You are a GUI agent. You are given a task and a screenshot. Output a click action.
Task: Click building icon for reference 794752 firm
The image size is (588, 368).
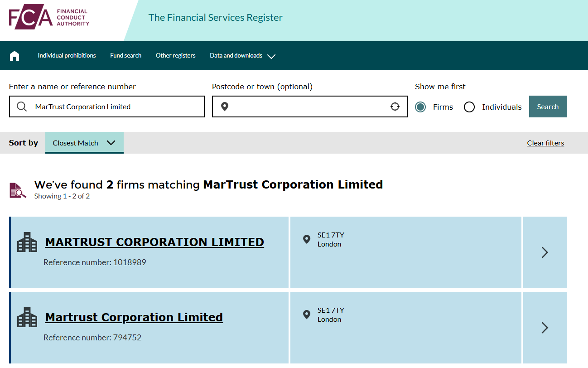click(27, 317)
